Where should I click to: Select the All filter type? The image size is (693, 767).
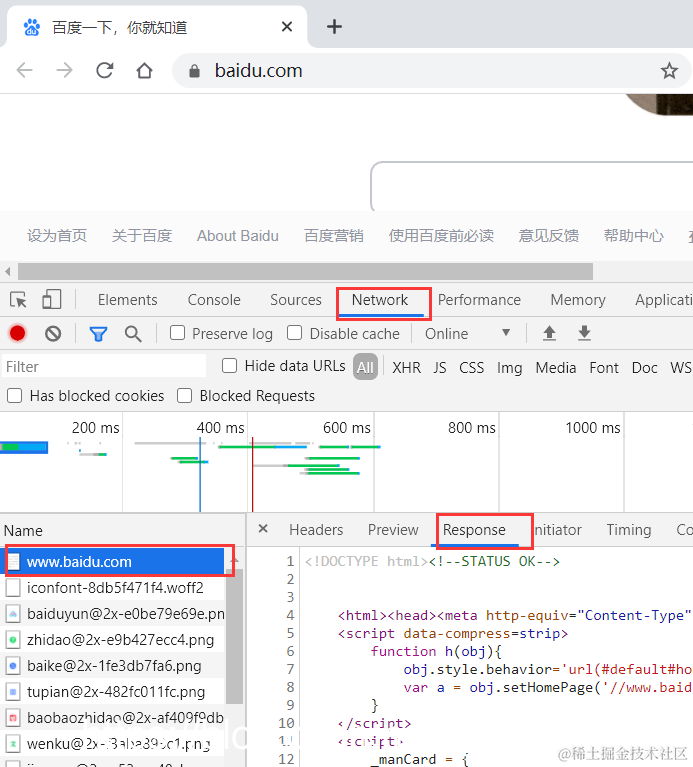(x=365, y=367)
